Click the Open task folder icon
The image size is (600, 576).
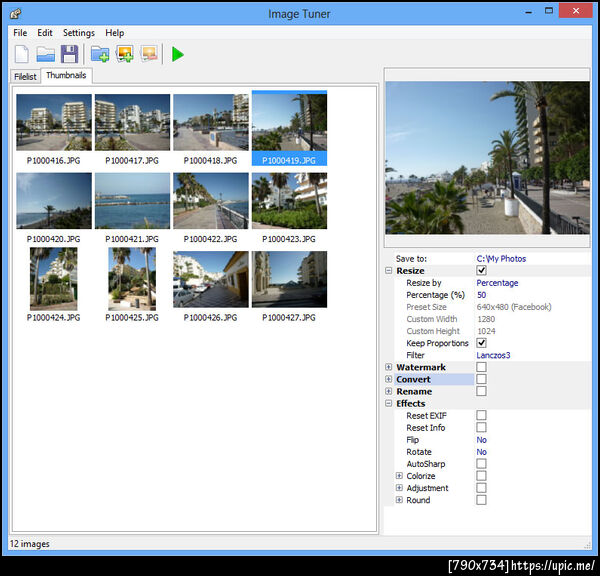(46, 54)
